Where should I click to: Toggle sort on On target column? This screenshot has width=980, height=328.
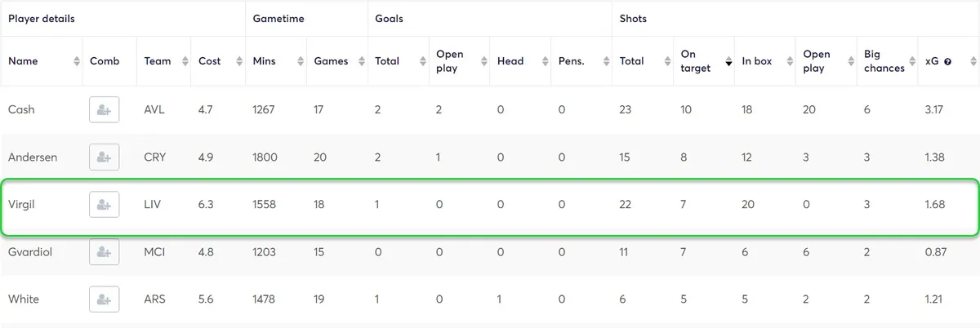click(x=704, y=61)
